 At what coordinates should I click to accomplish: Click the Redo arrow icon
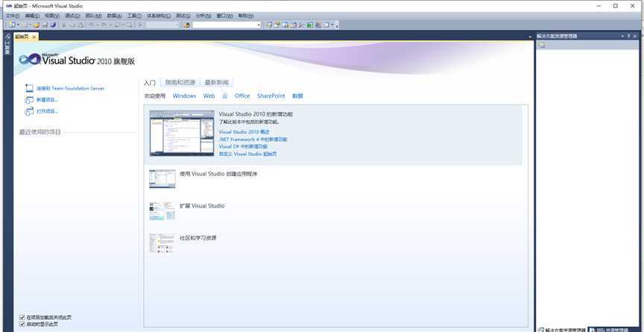[x=104, y=25]
